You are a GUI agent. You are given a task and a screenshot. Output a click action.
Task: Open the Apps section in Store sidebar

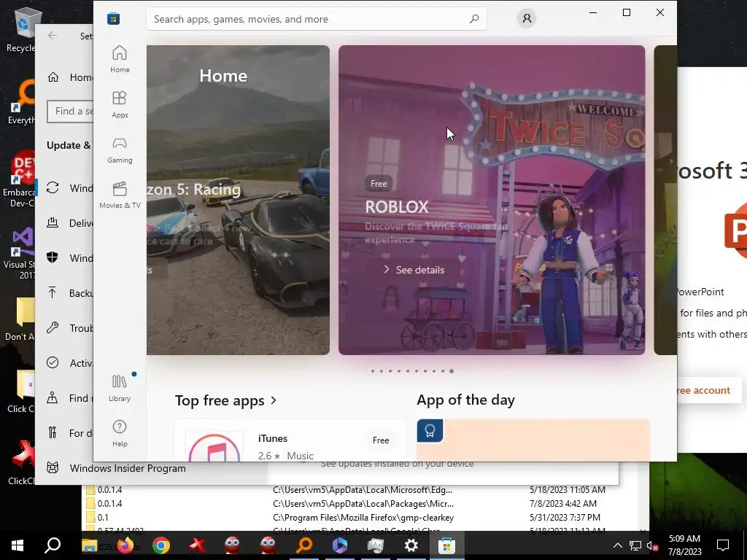pyautogui.click(x=120, y=104)
